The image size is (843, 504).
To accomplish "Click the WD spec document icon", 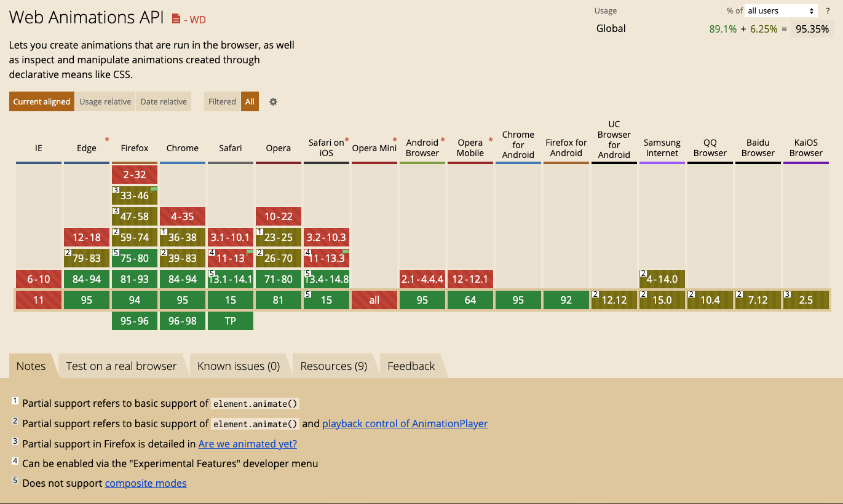I will click(x=176, y=19).
